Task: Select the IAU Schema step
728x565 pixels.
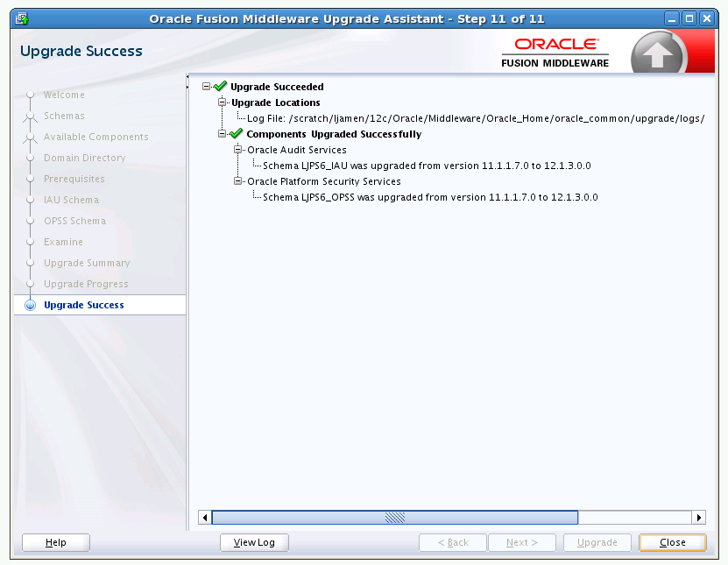Action: (72, 200)
